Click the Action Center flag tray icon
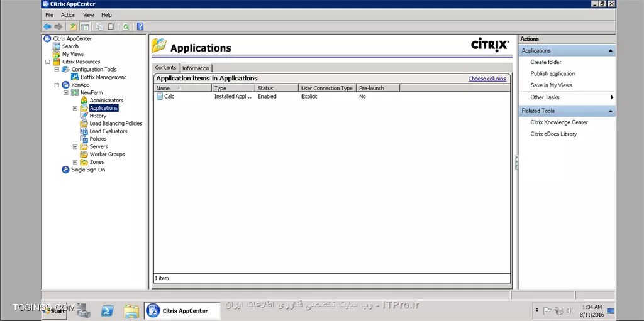This screenshot has height=321, width=644. tap(548, 311)
